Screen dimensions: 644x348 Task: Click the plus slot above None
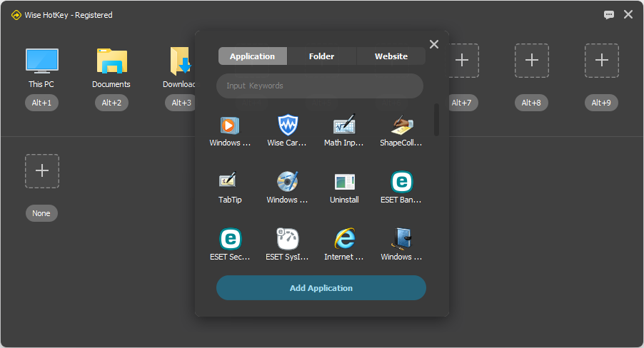[42, 170]
